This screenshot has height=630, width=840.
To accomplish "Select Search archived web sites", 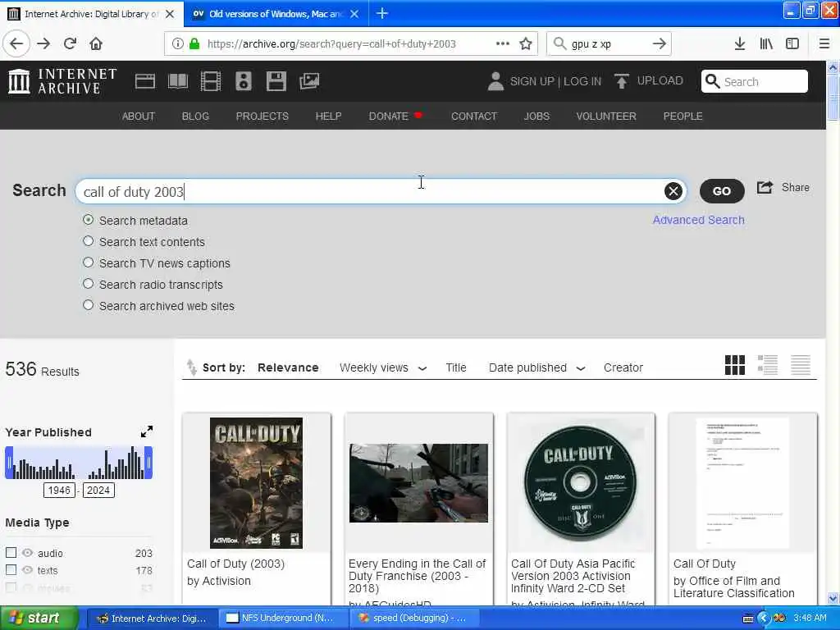I will 89,305.
